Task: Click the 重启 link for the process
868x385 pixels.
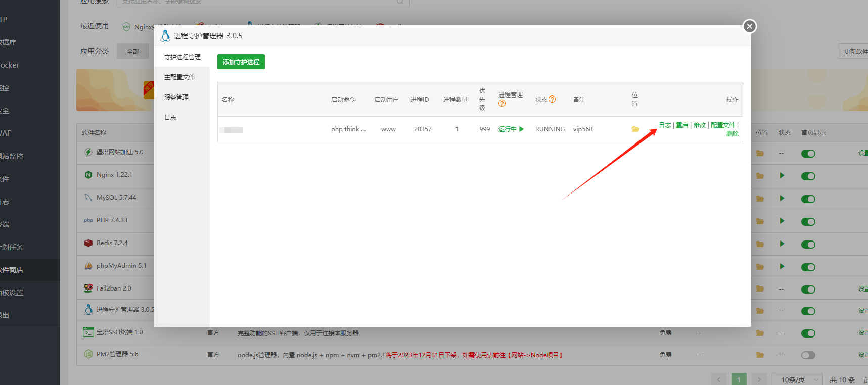Action: [682, 125]
